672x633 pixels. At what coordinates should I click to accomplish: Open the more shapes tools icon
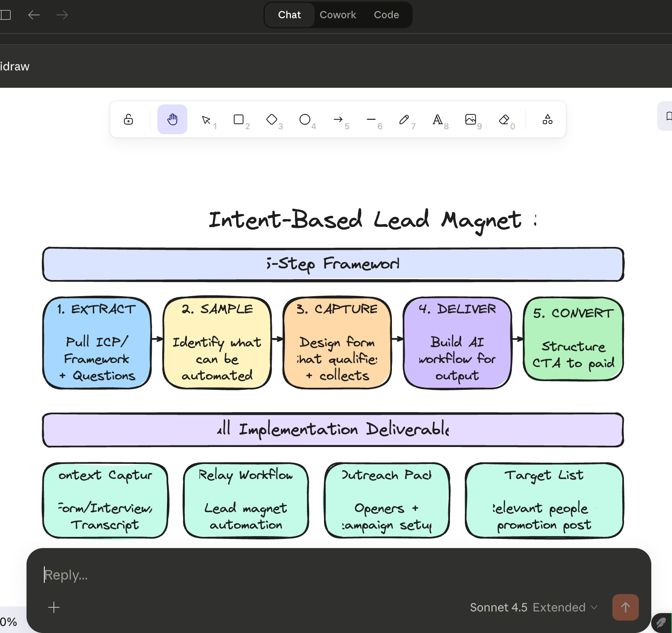[548, 119]
